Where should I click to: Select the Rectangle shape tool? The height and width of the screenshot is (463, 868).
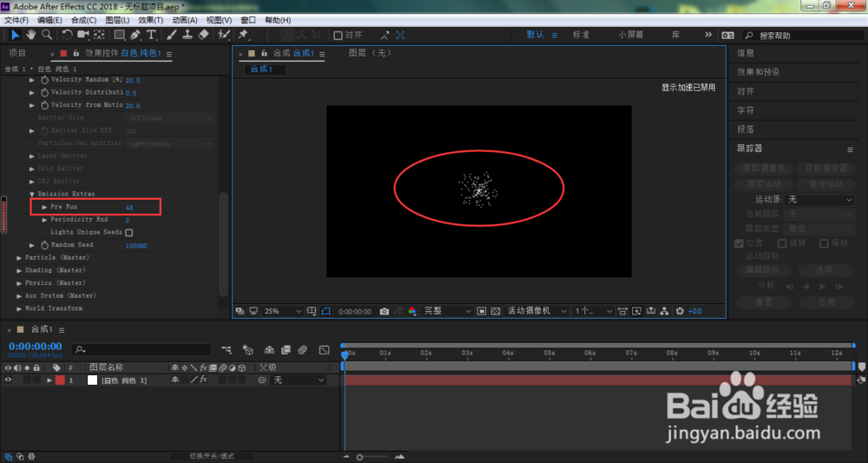pyautogui.click(x=119, y=35)
